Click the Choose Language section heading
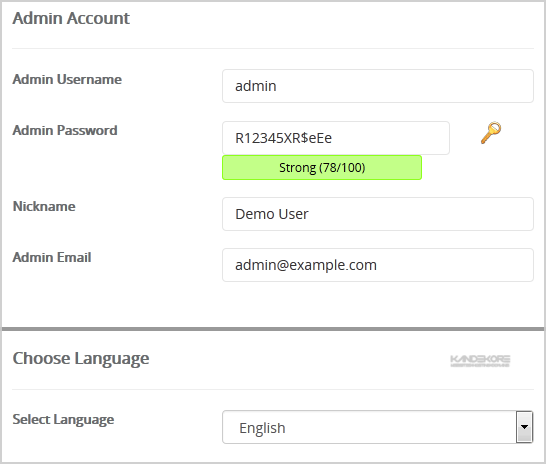 coord(81,359)
